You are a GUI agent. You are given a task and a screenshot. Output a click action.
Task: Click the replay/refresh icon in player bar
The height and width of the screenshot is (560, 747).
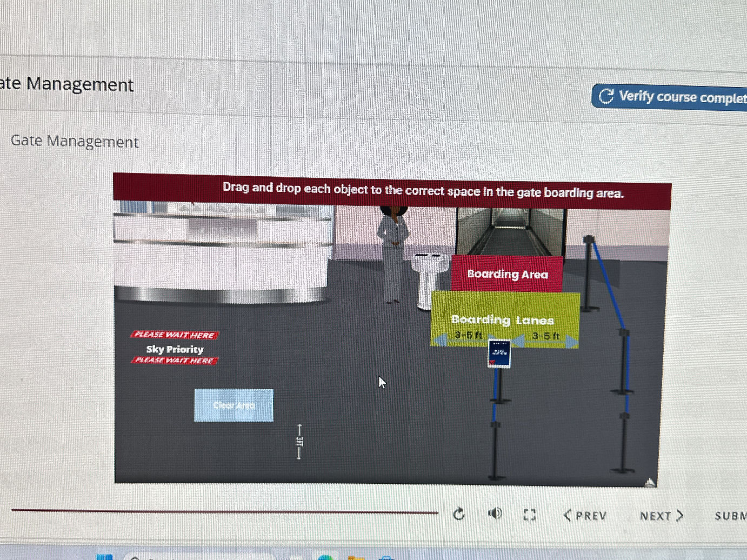[459, 514]
